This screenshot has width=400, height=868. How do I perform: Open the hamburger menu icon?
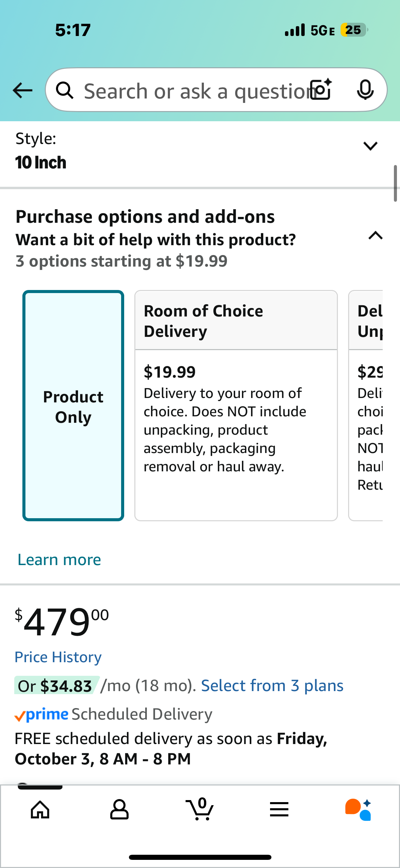279,810
